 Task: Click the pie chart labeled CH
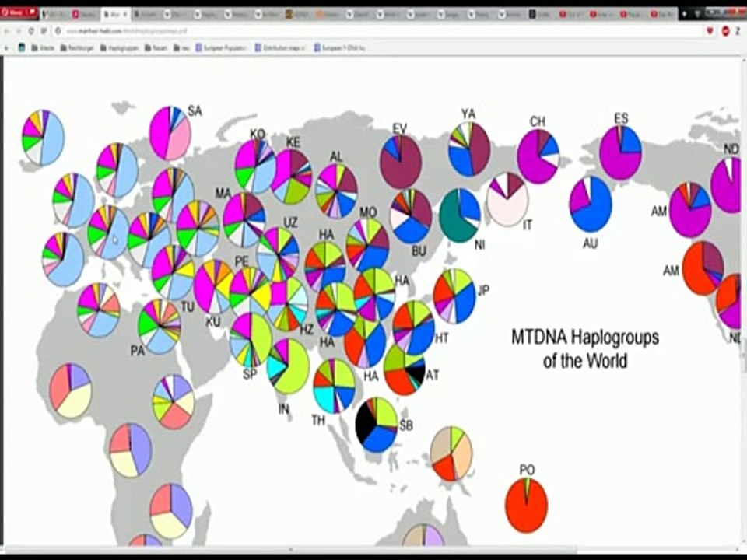(x=538, y=156)
